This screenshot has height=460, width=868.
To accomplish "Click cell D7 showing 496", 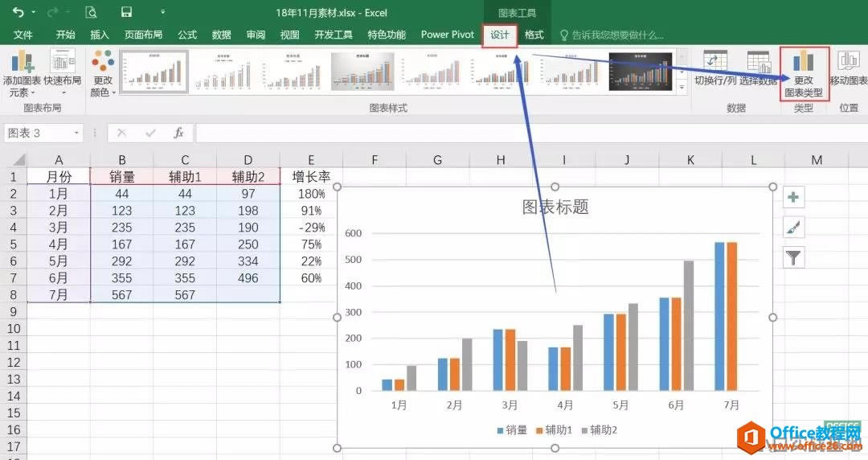I will tap(248, 278).
